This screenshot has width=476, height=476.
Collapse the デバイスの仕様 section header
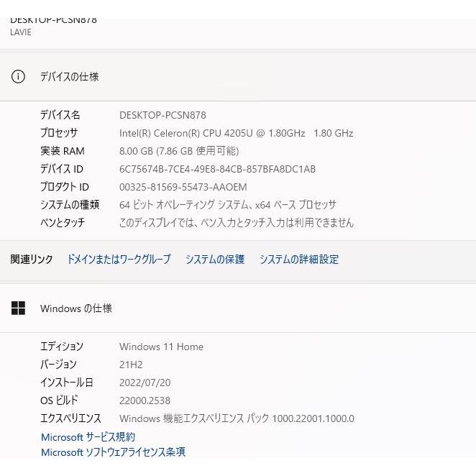click(x=237, y=77)
